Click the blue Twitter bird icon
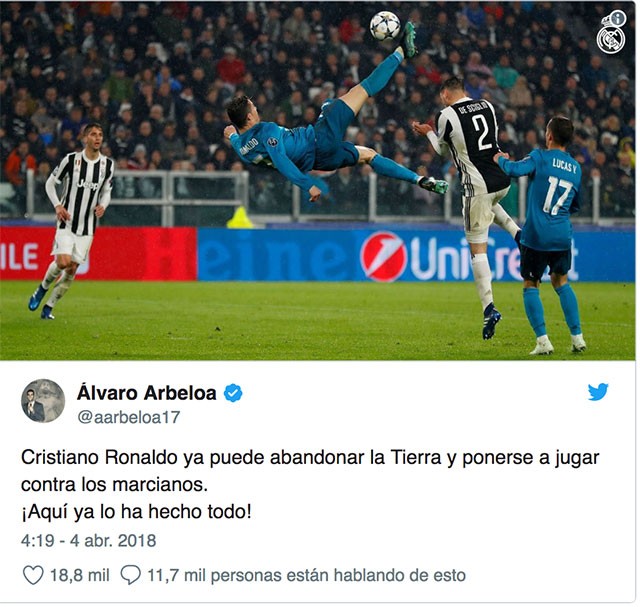This screenshot has width=640, height=607. 598,392
